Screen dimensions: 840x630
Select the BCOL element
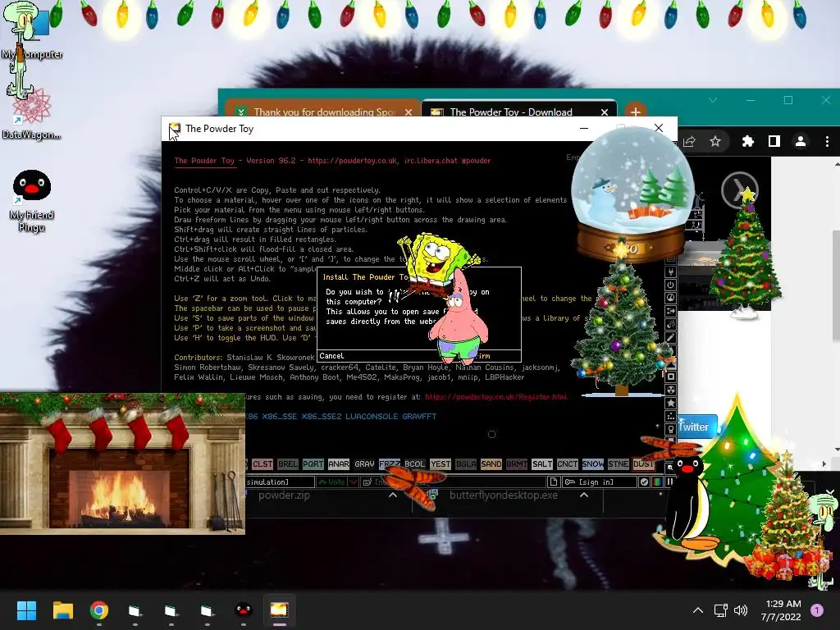tap(414, 464)
